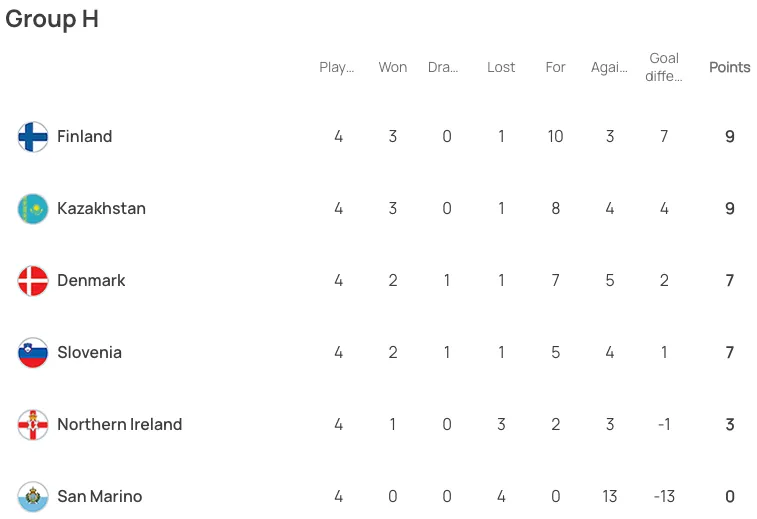Click the Lost column header
This screenshot has height=519, width=757.
pyautogui.click(x=501, y=67)
